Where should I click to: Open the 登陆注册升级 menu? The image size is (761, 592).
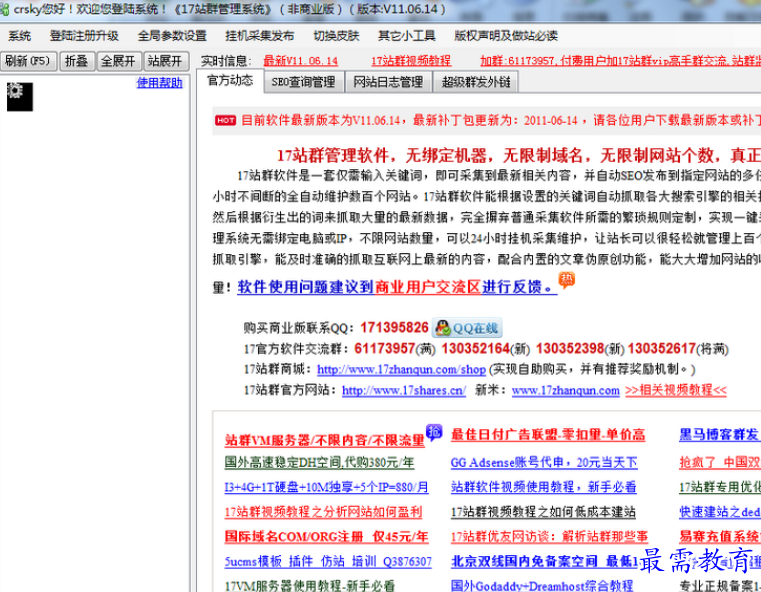coord(84,36)
